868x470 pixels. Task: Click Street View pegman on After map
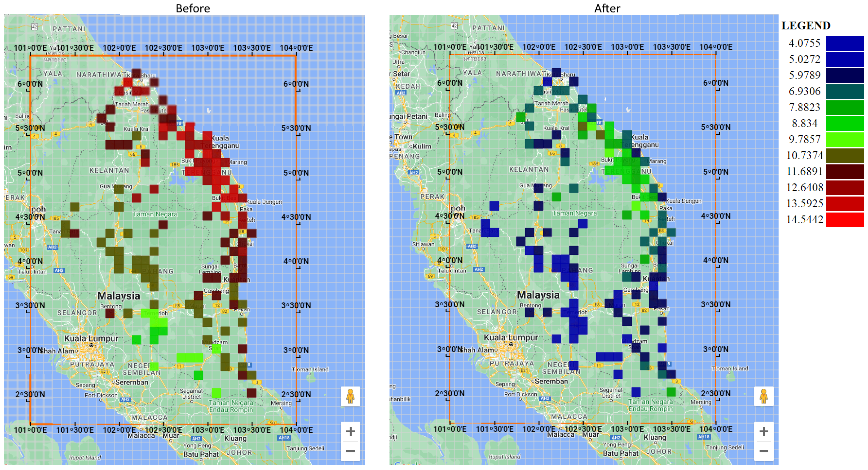[764, 396]
